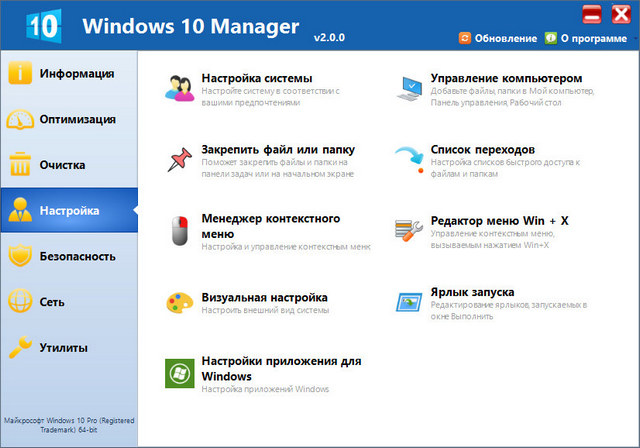Select the Настройка sidebar tab
Screen dimensions: 640x448
tap(69, 210)
